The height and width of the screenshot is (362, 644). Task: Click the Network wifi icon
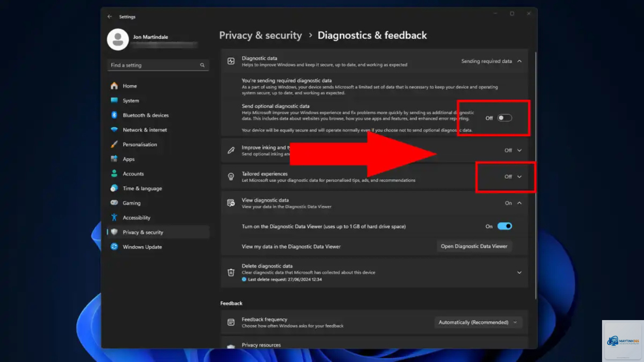click(114, 130)
